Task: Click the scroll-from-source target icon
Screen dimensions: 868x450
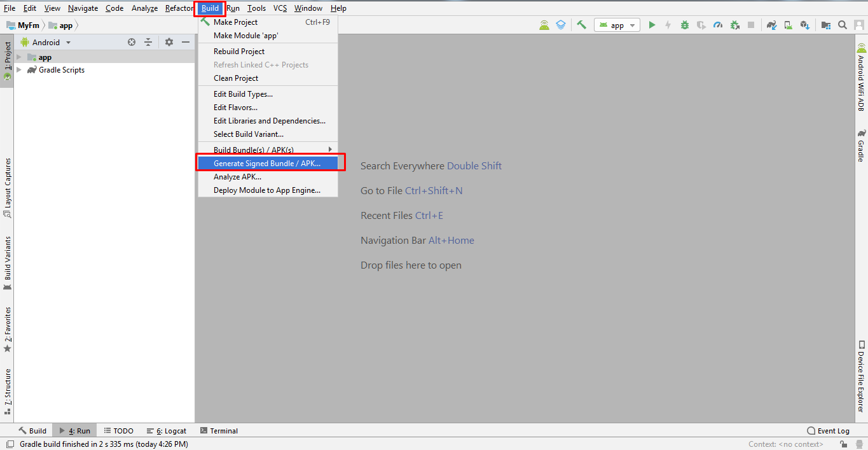Action: 132,42
